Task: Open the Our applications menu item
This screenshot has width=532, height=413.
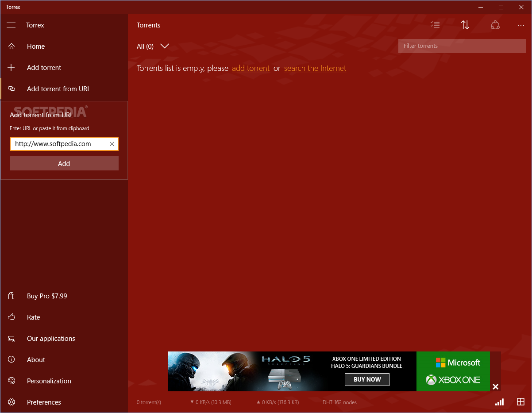Action: coord(64,339)
